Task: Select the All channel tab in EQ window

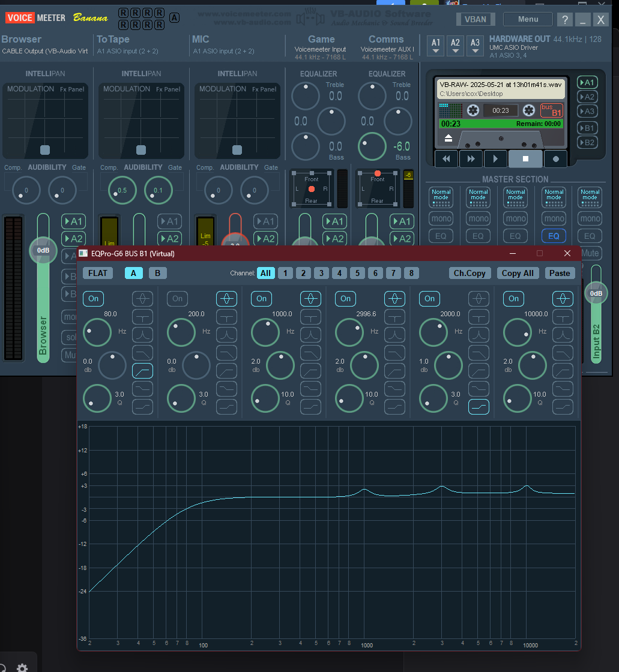Action: [x=265, y=273]
